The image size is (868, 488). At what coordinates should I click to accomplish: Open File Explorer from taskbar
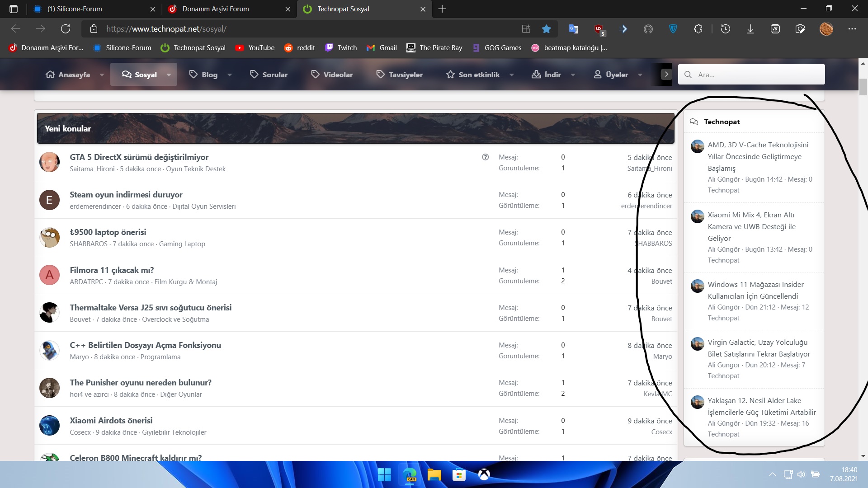(x=434, y=475)
